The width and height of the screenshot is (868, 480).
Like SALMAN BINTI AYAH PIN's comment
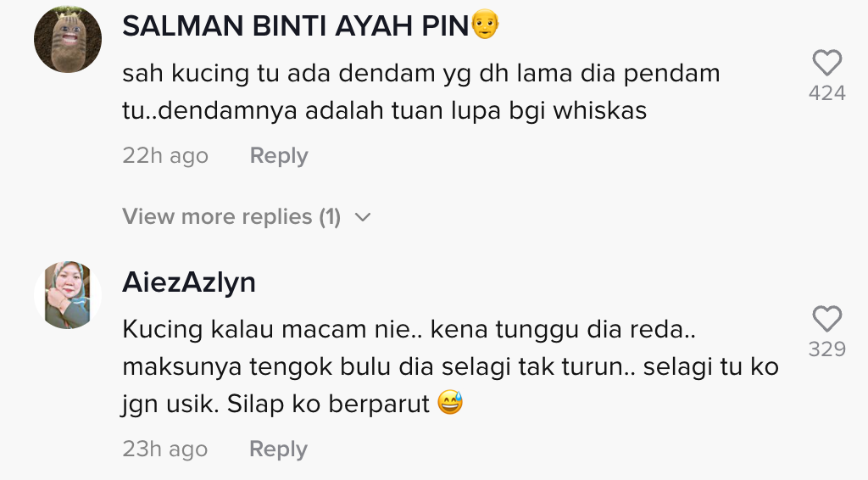coord(827,63)
